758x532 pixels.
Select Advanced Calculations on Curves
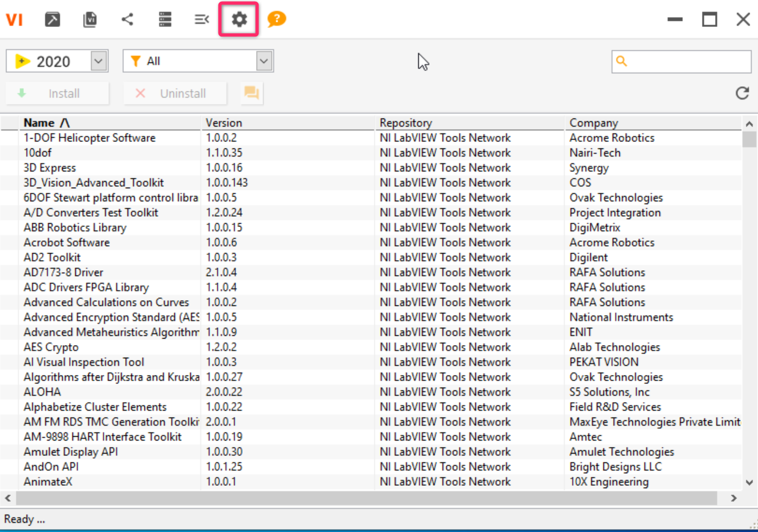tap(371, 302)
